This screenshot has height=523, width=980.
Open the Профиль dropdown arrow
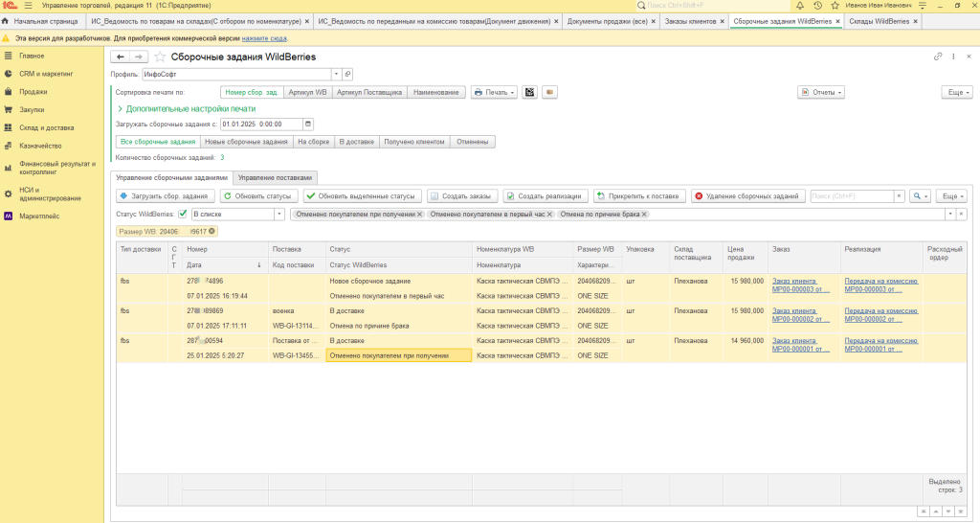(336, 74)
